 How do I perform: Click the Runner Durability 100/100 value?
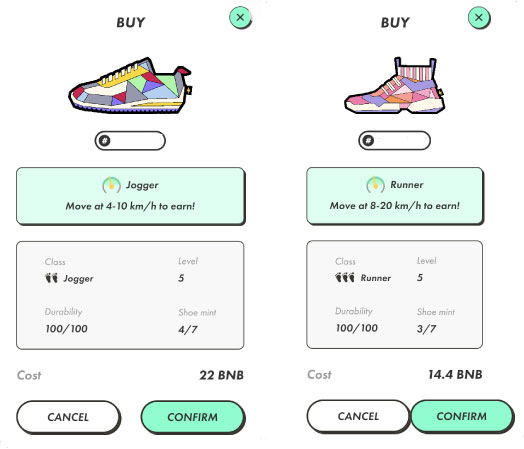pyautogui.click(x=357, y=328)
